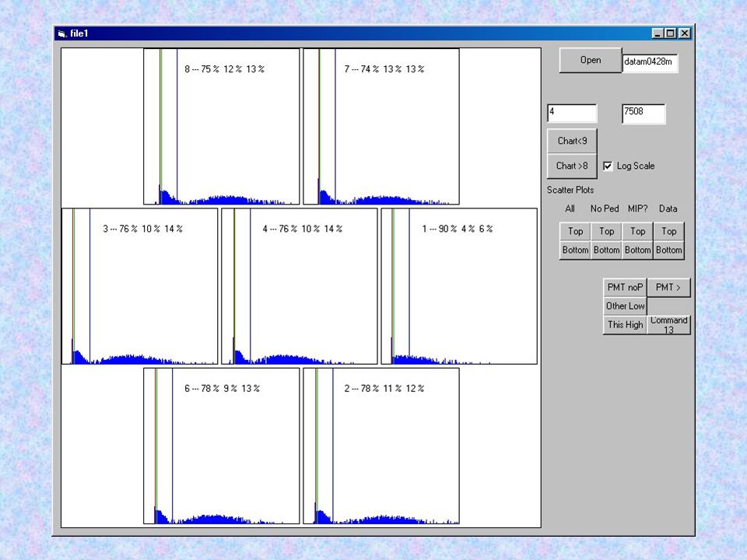Select histogram chart 1 (90% 4% 6%)
The height and width of the screenshot is (560, 747).
[459, 286]
